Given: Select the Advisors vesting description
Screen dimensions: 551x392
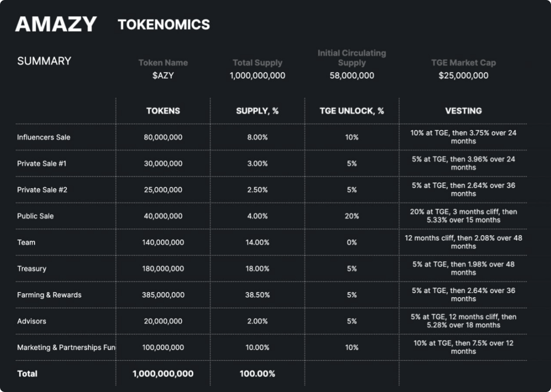Looking at the screenshot, I should point(463,321).
